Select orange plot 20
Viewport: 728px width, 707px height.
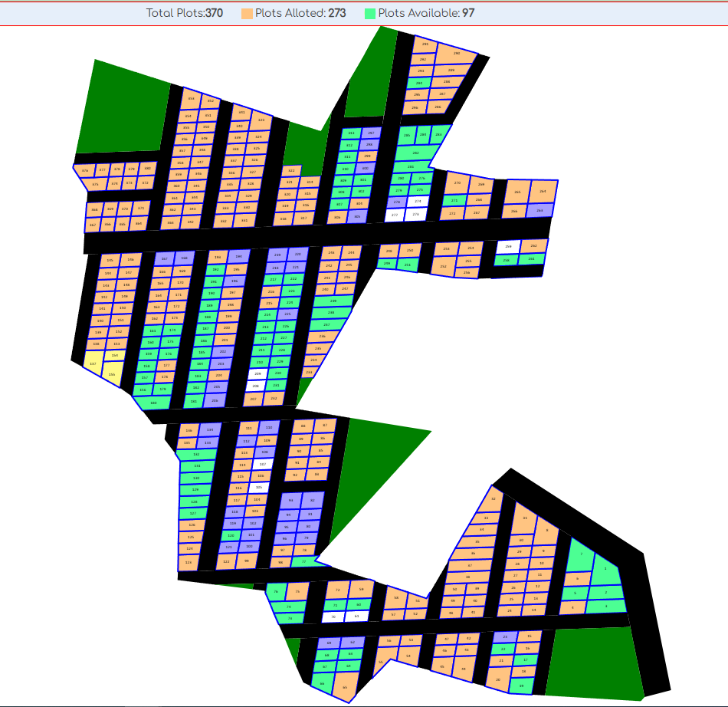(498, 679)
